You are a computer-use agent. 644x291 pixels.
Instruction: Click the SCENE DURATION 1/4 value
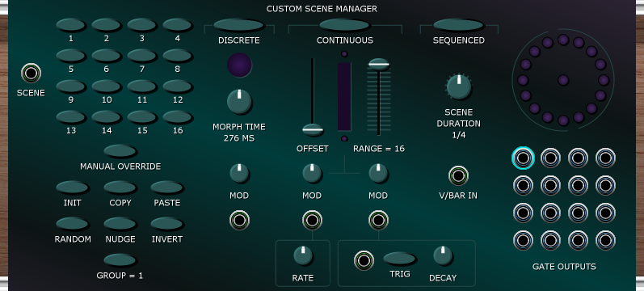tap(458, 135)
